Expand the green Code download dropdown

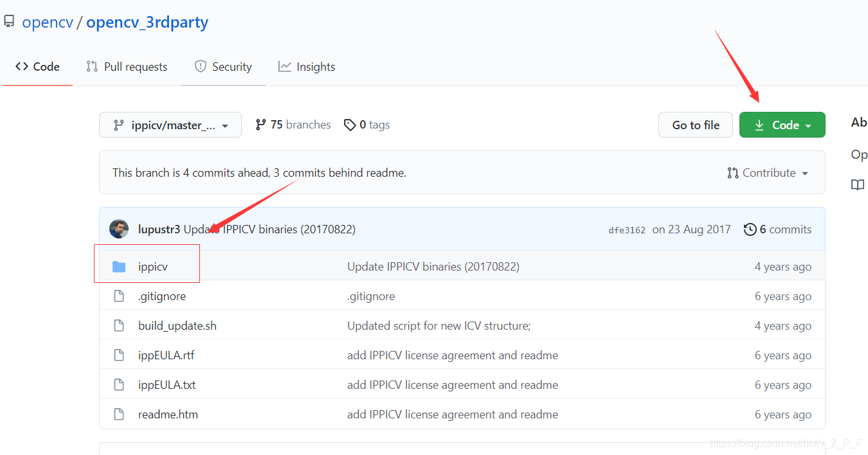tap(782, 125)
